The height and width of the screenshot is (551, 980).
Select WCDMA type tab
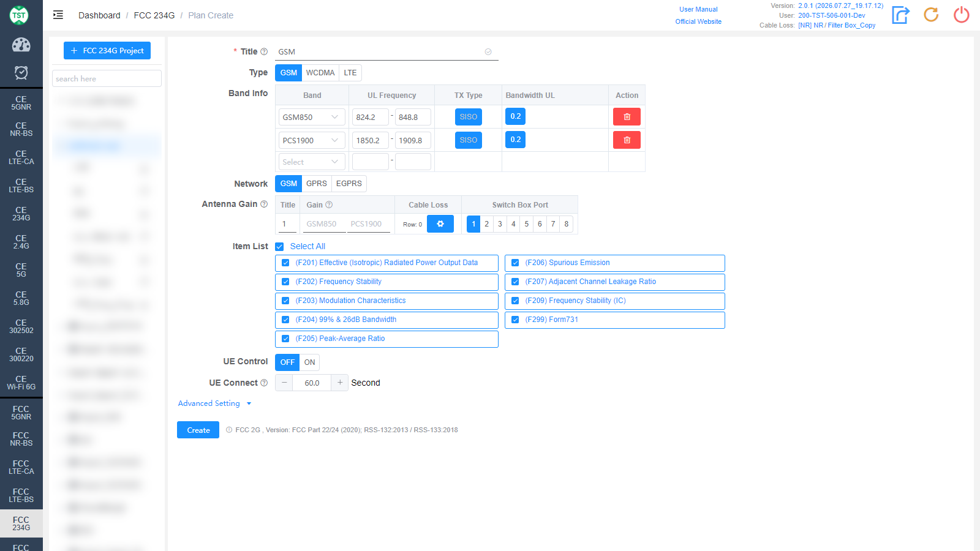pyautogui.click(x=320, y=73)
